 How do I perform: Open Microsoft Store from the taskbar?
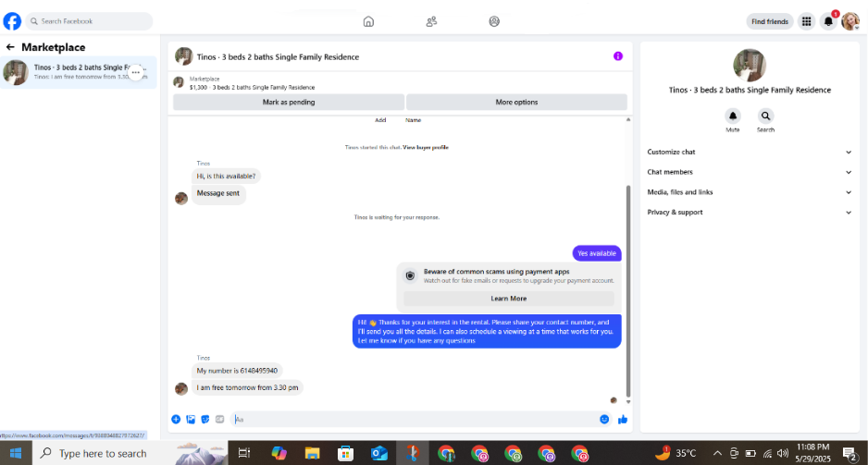coord(345,453)
